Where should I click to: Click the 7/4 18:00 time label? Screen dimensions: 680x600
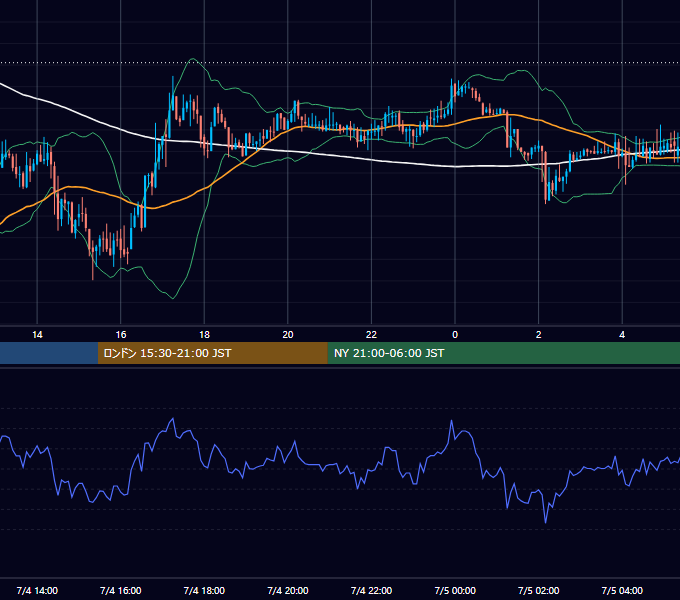click(204, 590)
